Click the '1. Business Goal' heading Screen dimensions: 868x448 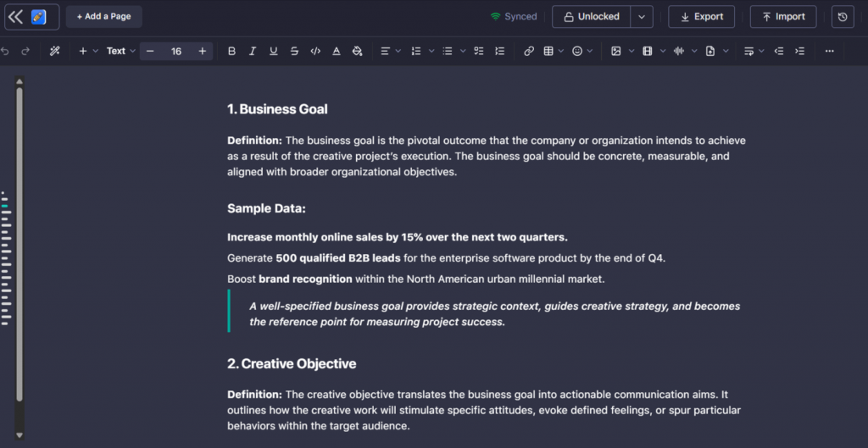pyautogui.click(x=277, y=109)
